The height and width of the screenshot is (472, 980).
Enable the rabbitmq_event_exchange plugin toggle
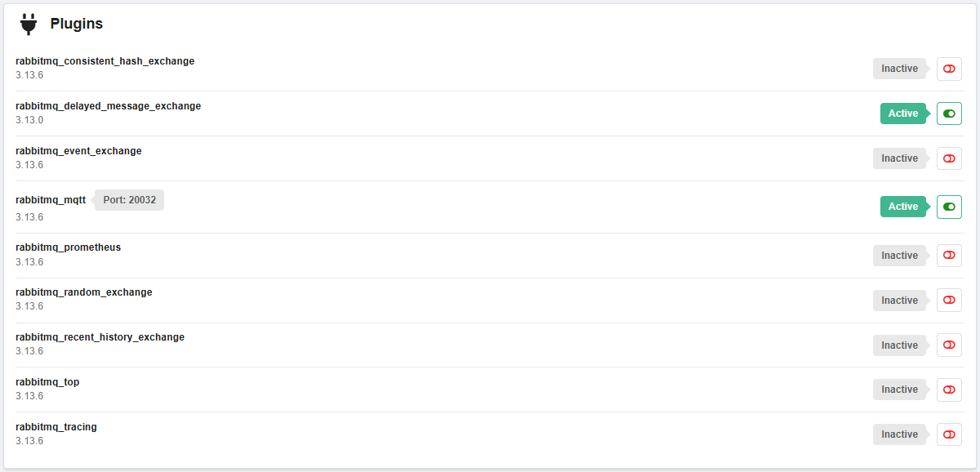[x=949, y=158]
